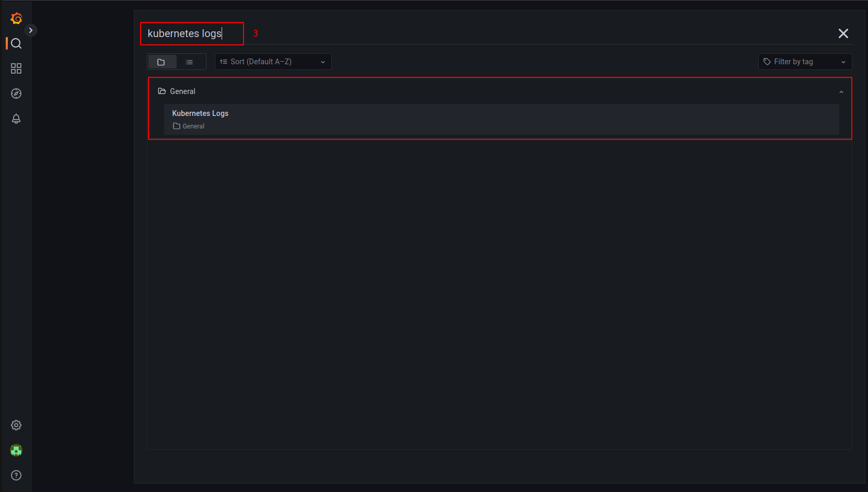Click the General folder label under Kubernetes Logs
The image size is (868, 492).
pyautogui.click(x=193, y=126)
